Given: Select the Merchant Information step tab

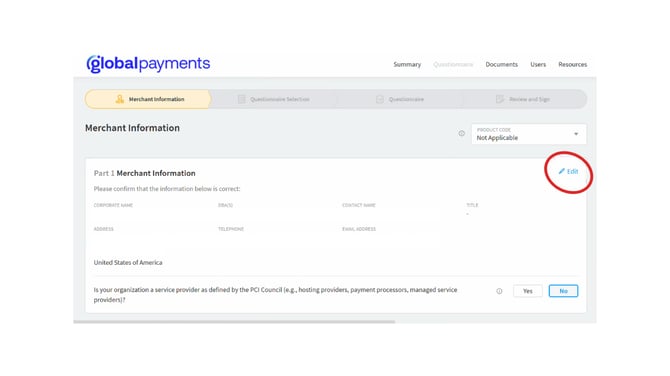Looking at the screenshot, I should pyautogui.click(x=148, y=99).
